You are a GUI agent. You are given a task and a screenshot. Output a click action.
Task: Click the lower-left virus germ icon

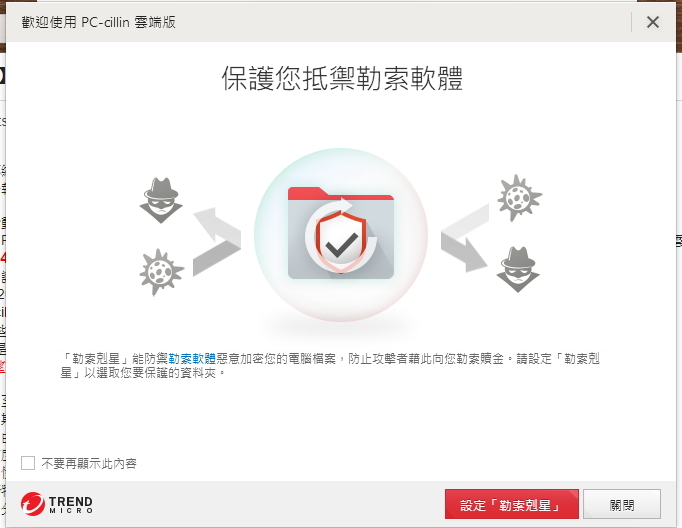coord(161,272)
